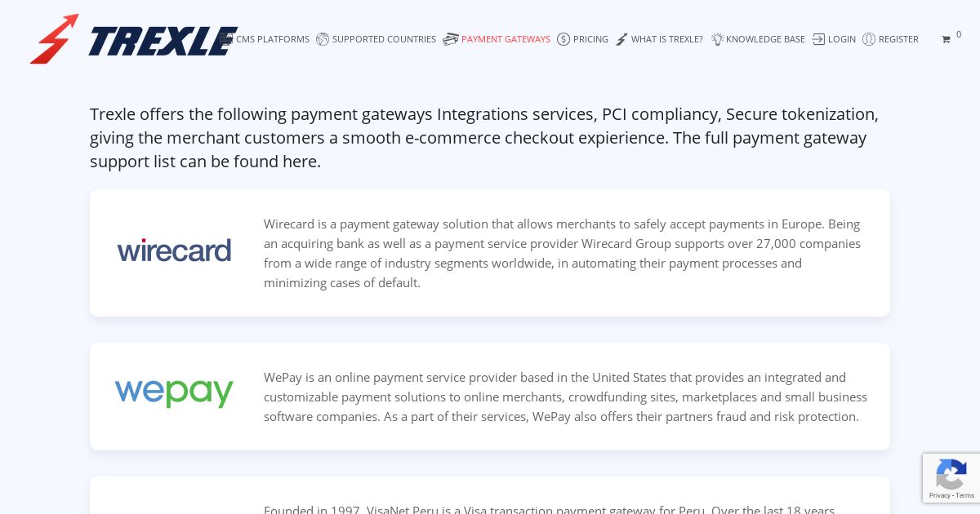980x514 pixels.
Task: Click the reCAPTCHA badge icon
Action: [x=951, y=474]
